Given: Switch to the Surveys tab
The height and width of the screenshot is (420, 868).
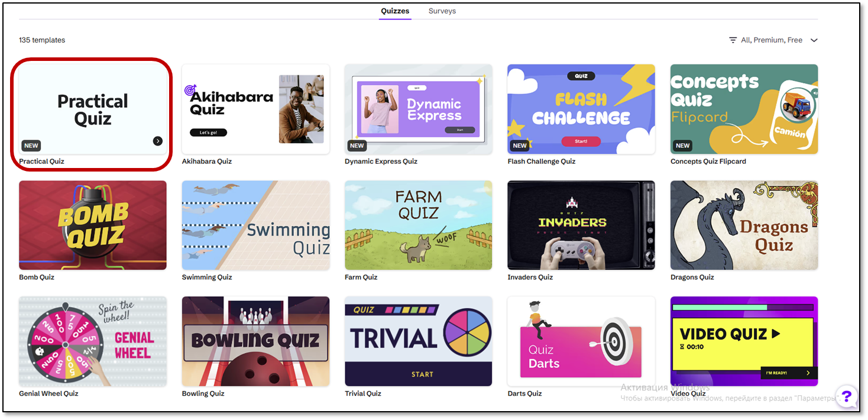Looking at the screenshot, I should (442, 11).
